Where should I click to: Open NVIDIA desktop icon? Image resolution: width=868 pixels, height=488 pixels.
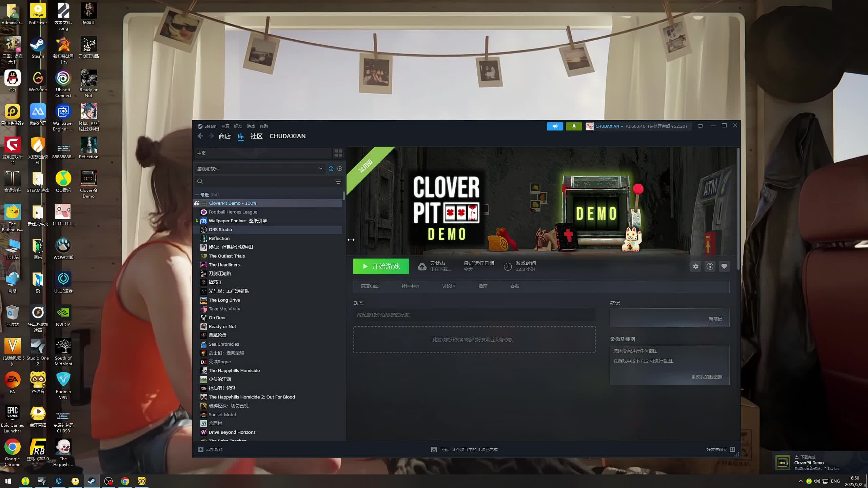pos(63,316)
